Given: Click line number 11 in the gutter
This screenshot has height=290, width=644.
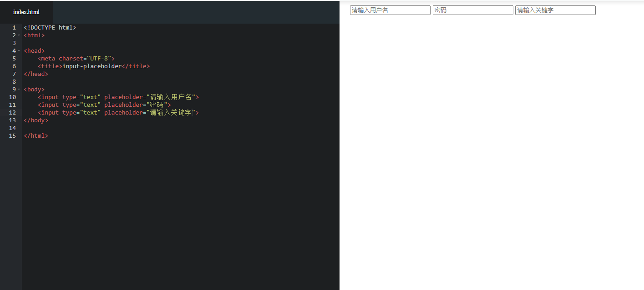Looking at the screenshot, I should (12, 105).
